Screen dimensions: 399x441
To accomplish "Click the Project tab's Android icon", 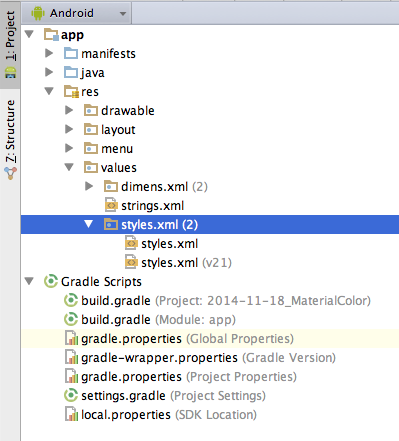I will click(10, 72).
